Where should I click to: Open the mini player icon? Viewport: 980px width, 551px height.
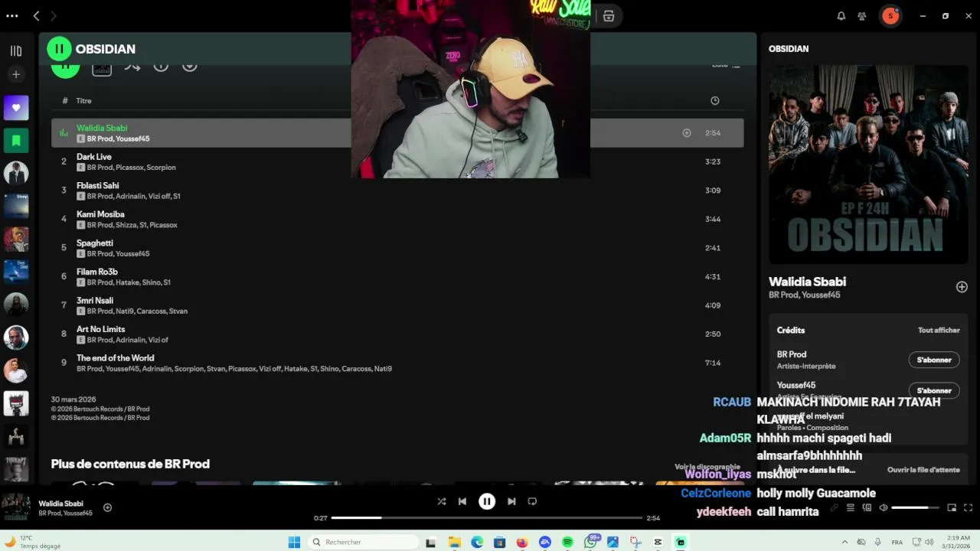click(952, 508)
